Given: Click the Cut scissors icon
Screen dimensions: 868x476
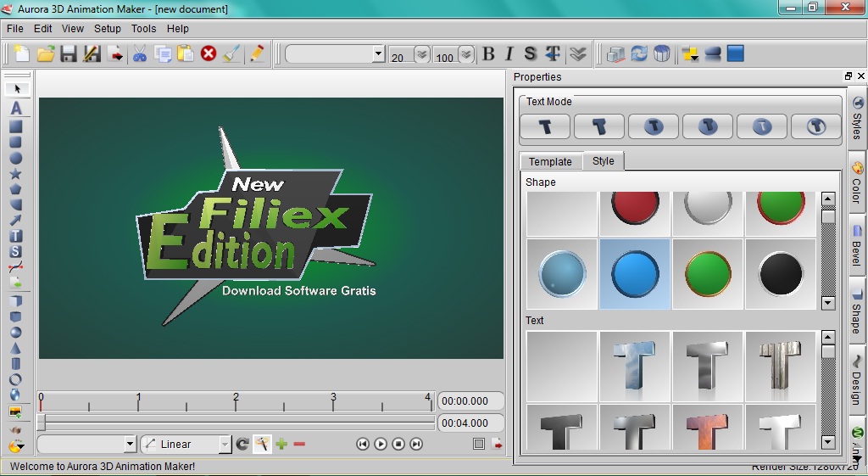Looking at the screenshot, I should point(140,53).
